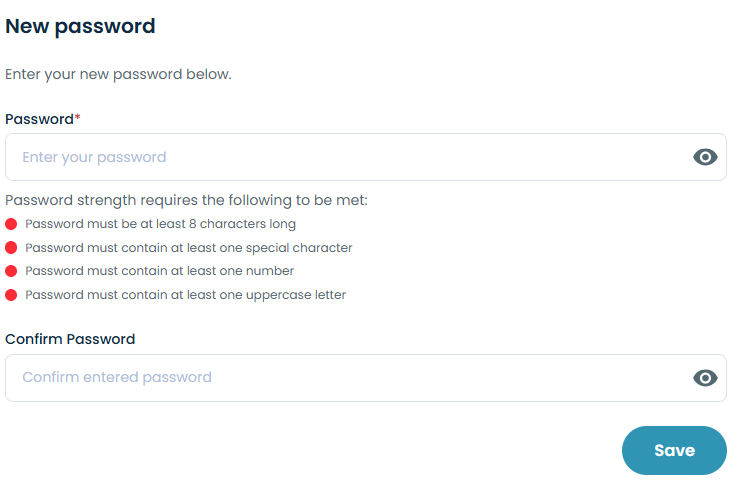
Task: Click the 'one special character' requirement text
Action: [x=189, y=248]
